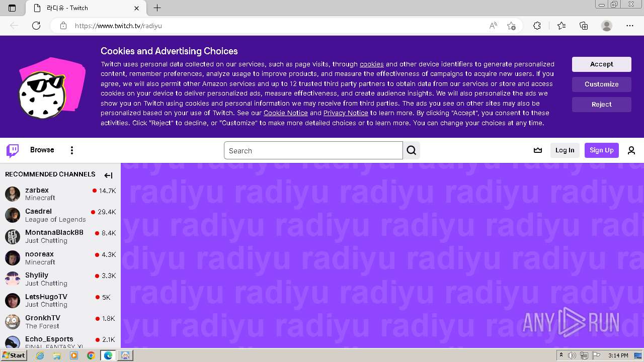Reject cookies
This screenshot has width=644, height=362.
coord(602,105)
